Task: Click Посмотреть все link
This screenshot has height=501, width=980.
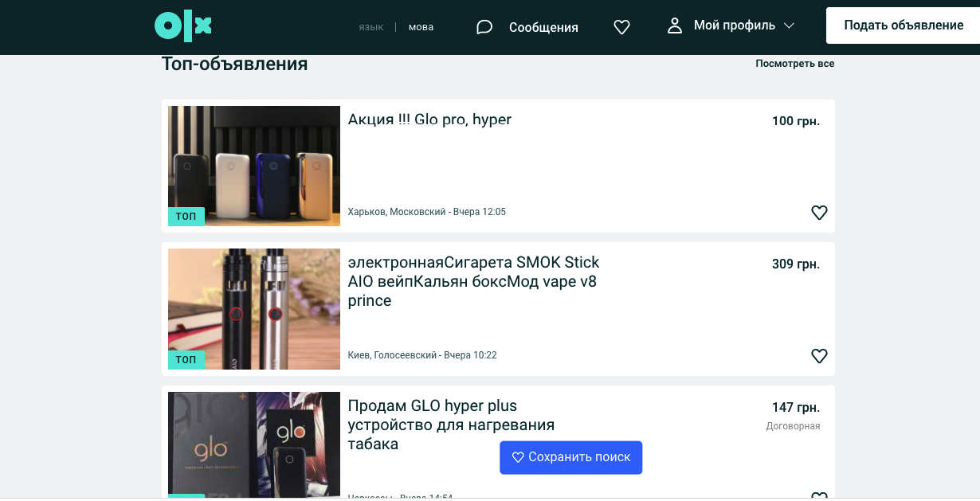Action: [x=795, y=64]
